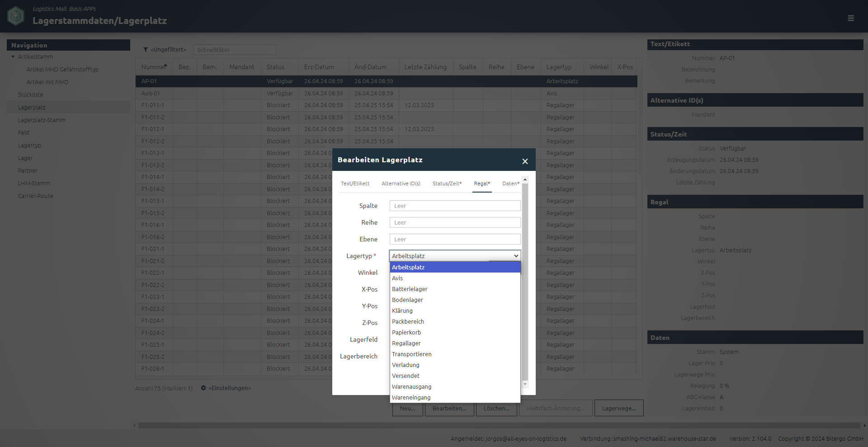This screenshot has height=447, width=868.
Task: Select highlighted Arbeitsplatz option in list
Action: [x=455, y=267]
